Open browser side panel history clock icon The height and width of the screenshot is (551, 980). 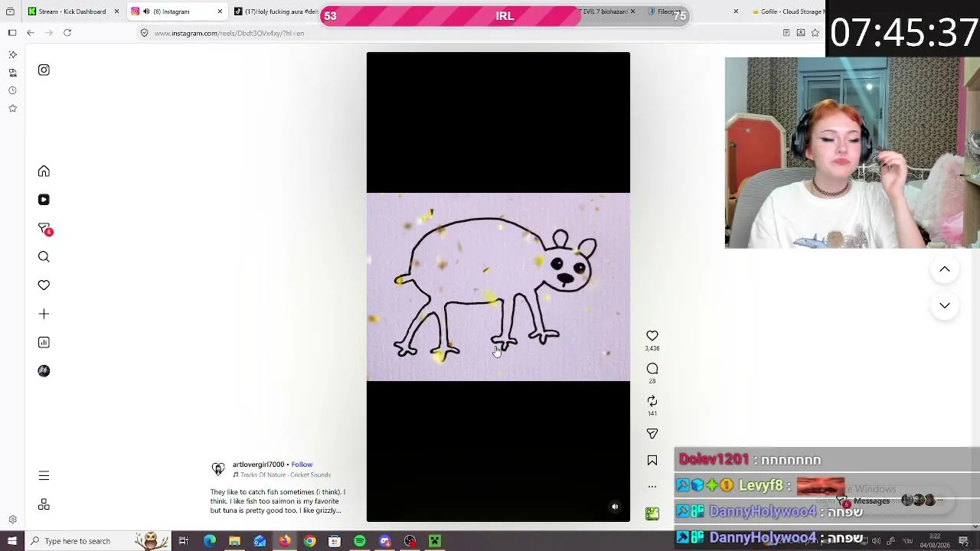(12, 90)
